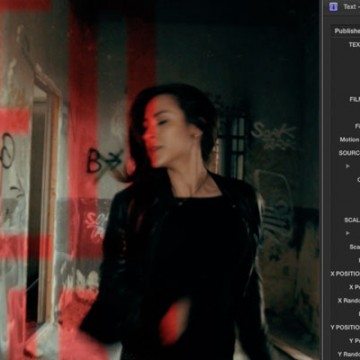Click the FILM parameter group label
This screenshot has height=360, width=360.
[354, 99]
